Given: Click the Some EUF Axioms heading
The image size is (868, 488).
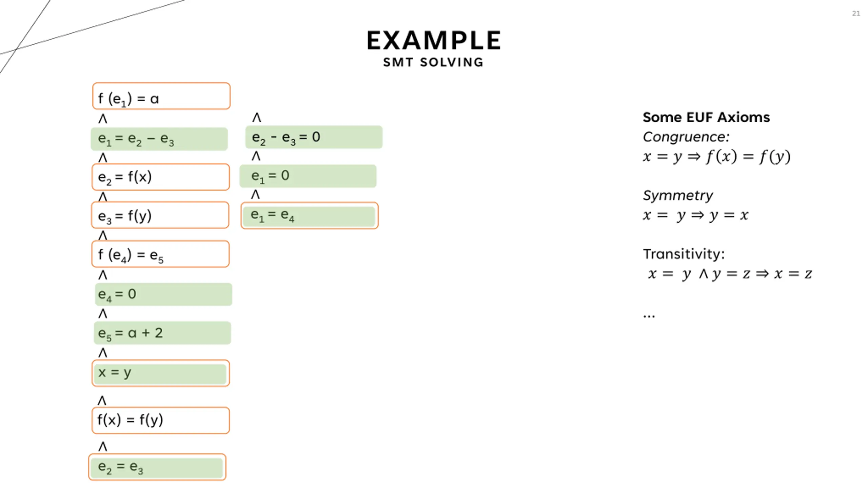Looking at the screenshot, I should pos(706,117).
